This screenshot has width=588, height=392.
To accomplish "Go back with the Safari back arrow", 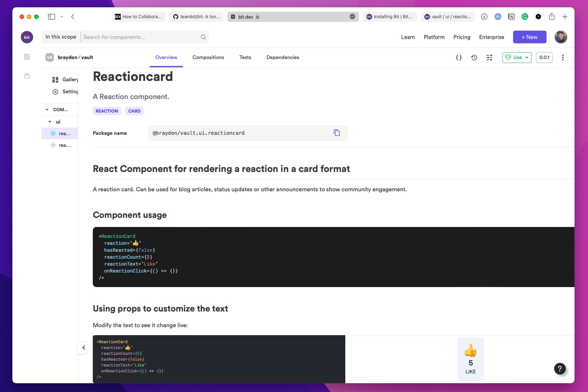I will (73, 17).
